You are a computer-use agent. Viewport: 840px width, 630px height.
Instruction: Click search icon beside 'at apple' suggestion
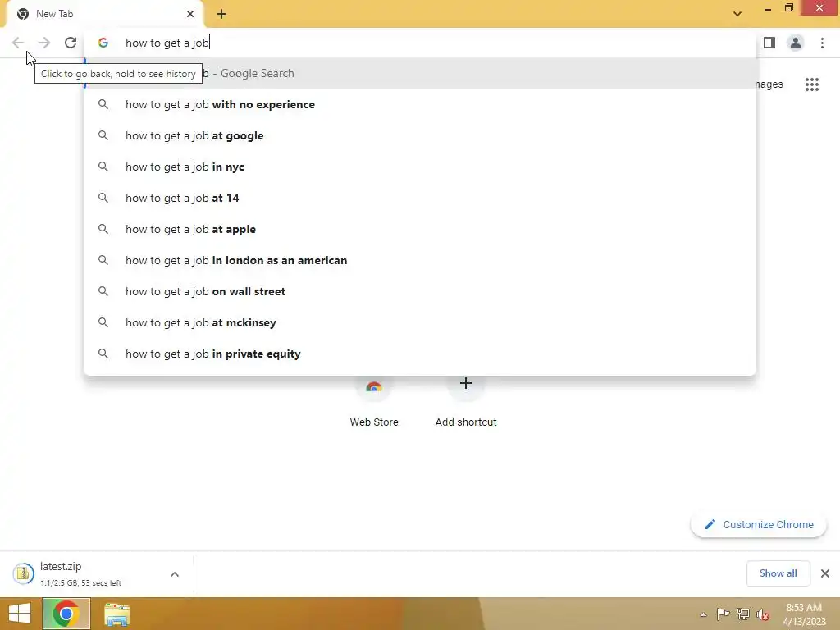[x=103, y=229]
